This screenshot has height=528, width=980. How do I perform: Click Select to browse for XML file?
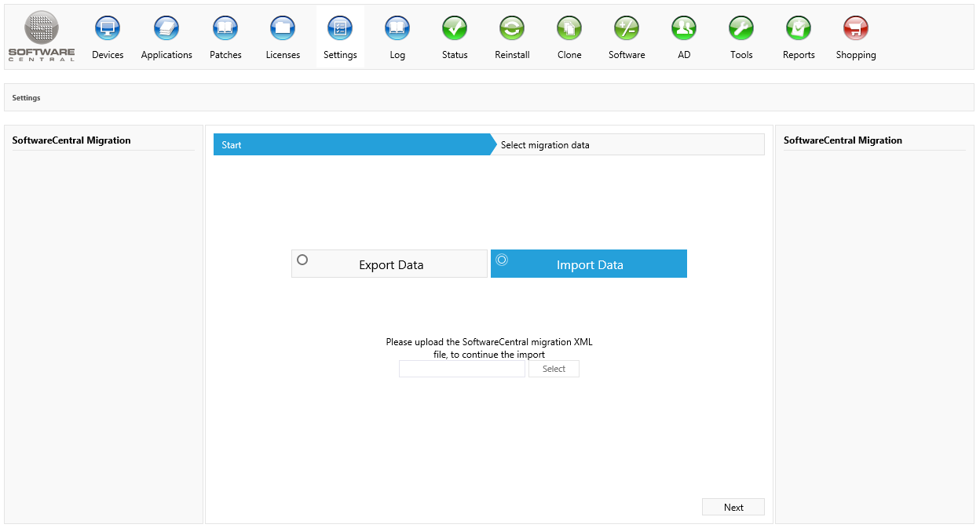pyautogui.click(x=554, y=369)
